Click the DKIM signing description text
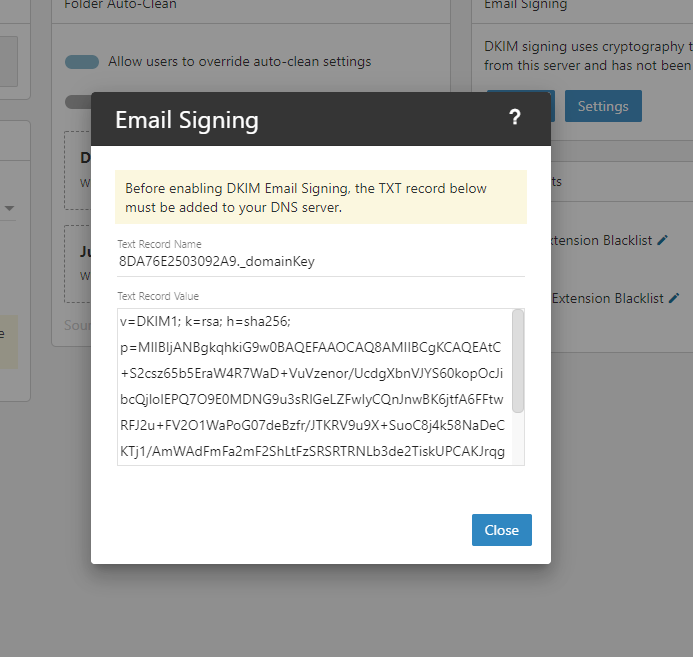The width and height of the screenshot is (693, 657). 588,56
